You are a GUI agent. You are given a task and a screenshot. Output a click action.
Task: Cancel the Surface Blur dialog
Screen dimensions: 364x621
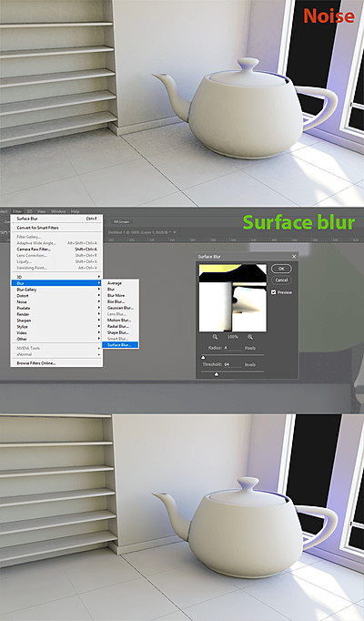click(281, 280)
